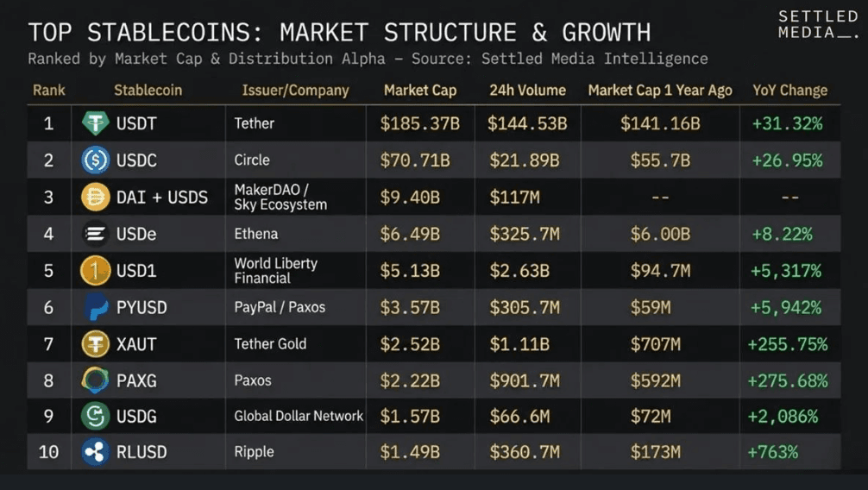Click the DAI + USDS coin icon
Screen dimensions: 868x490
point(95,197)
